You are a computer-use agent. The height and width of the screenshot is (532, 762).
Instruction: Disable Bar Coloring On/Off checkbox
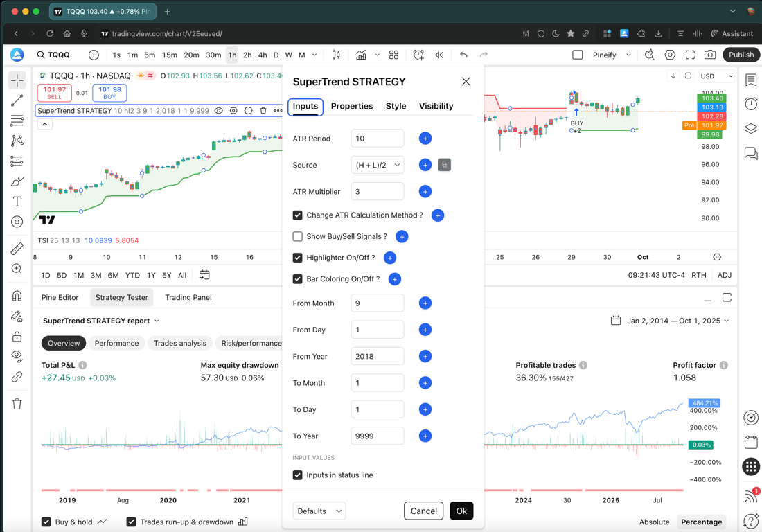[x=297, y=279]
